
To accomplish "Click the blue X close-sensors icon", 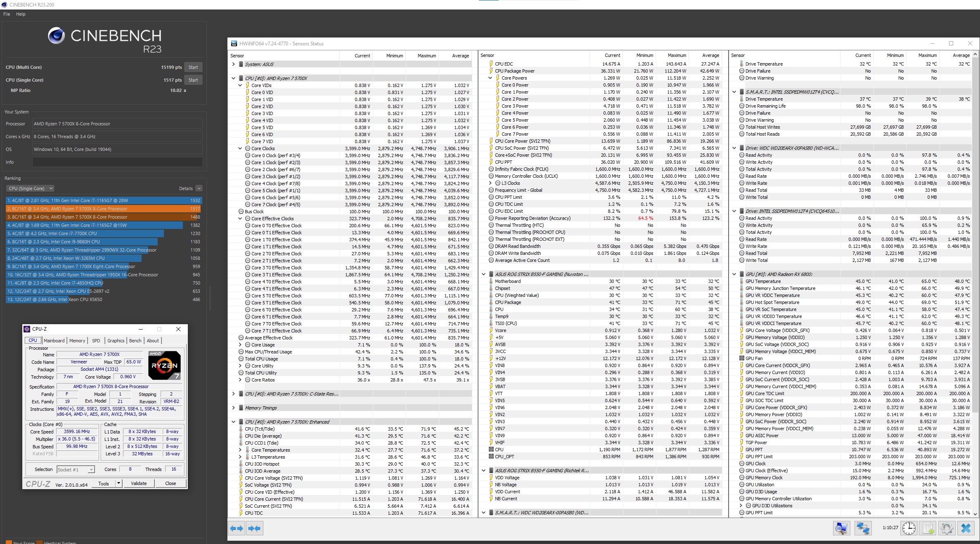I will click(x=966, y=528).
